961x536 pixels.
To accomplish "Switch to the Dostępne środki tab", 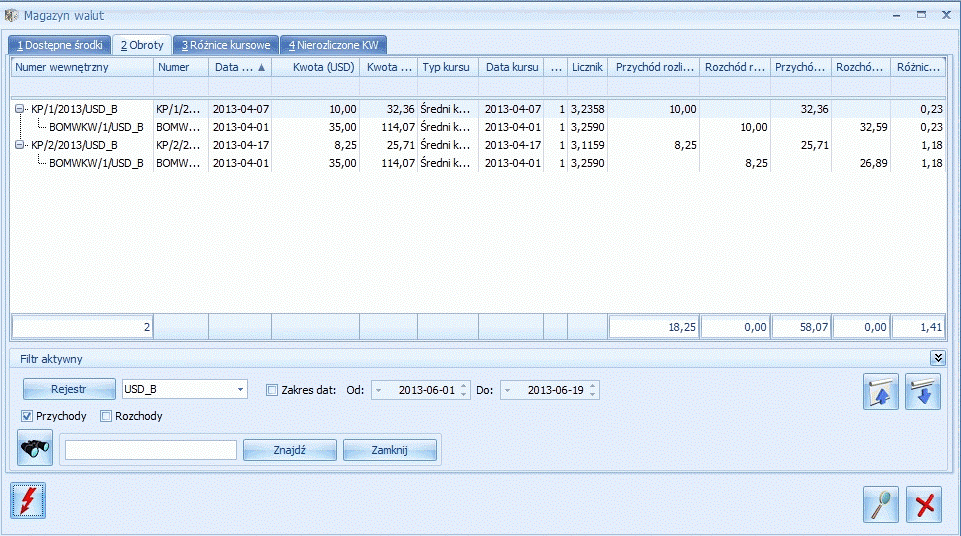I will coord(59,45).
